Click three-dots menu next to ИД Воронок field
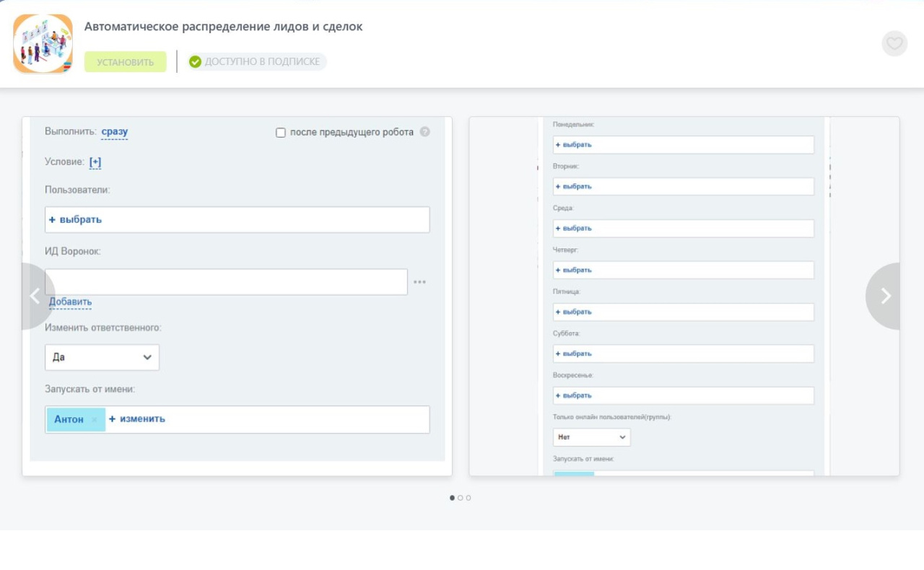This screenshot has width=924, height=570. (x=419, y=282)
